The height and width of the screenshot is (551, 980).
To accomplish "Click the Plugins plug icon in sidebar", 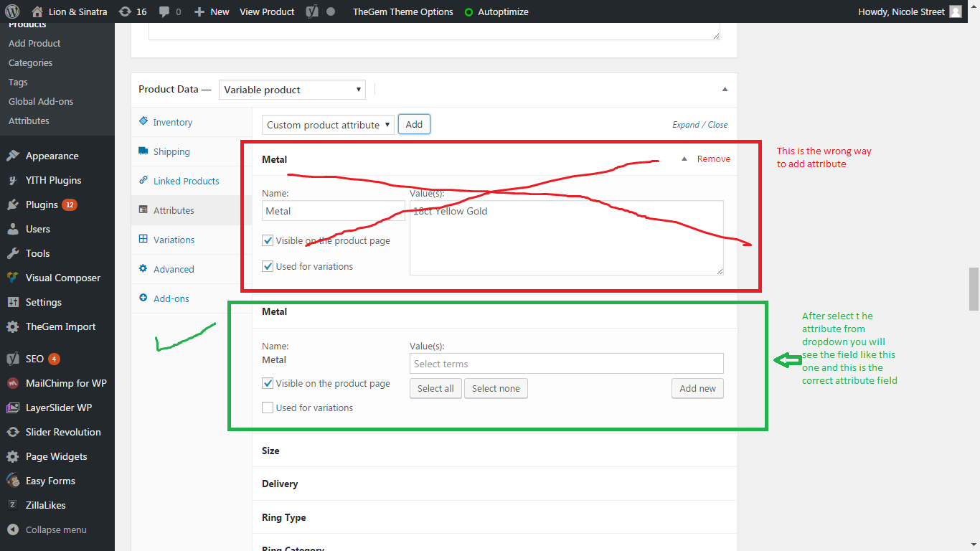I will point(13,204).
